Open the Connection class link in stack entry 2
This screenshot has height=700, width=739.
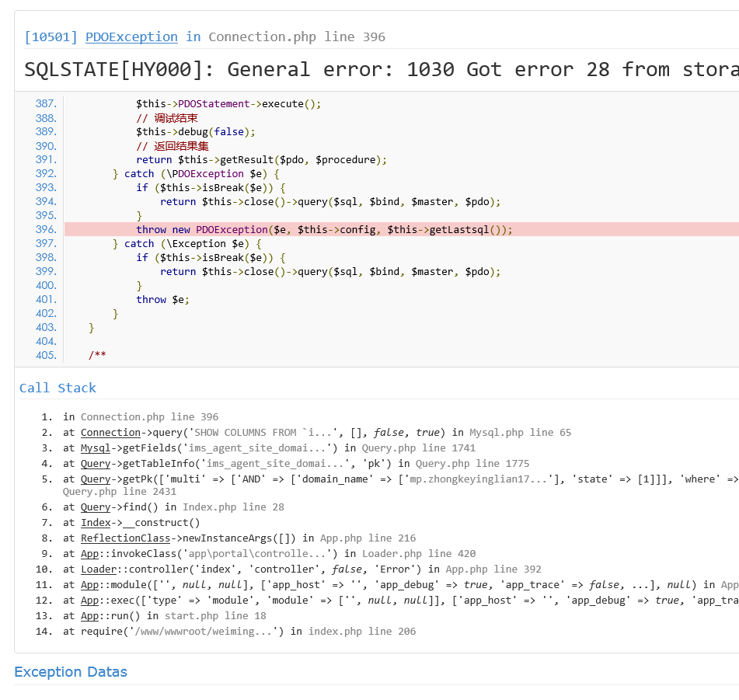tap(111, 433)
